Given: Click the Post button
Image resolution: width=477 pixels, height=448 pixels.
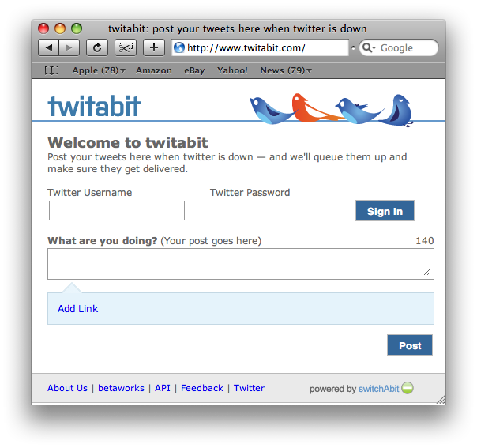Looking at the screenshot, I should coord(410,345).
